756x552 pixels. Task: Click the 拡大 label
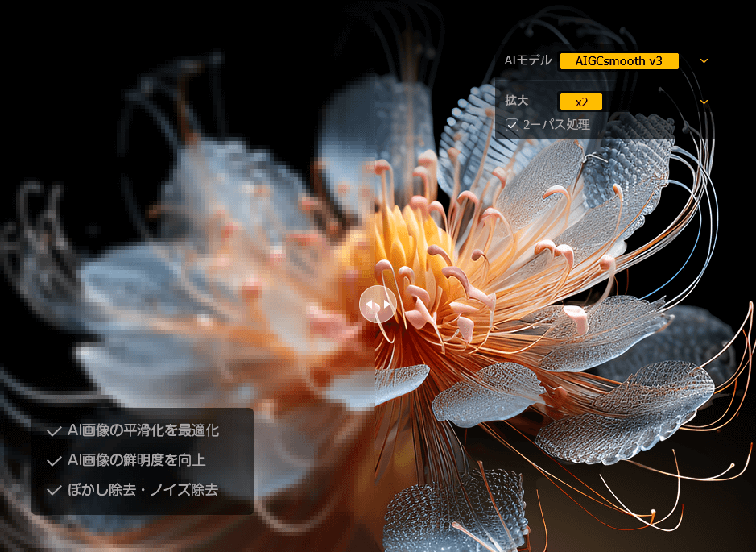point(516,101)
